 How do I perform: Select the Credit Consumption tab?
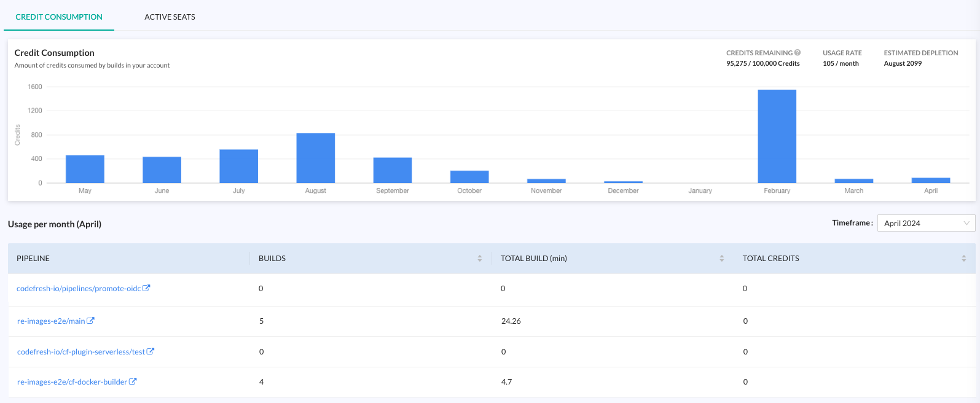(59, 17)
